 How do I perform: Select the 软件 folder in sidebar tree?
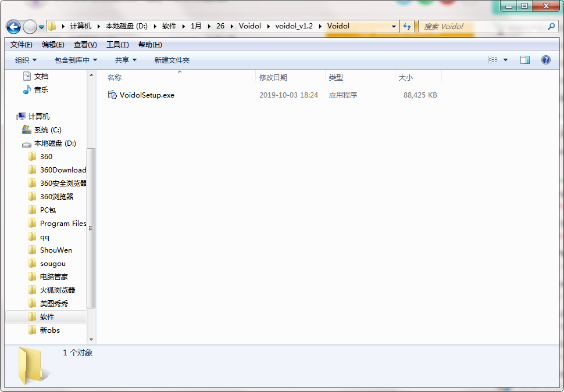pos(46,317)
